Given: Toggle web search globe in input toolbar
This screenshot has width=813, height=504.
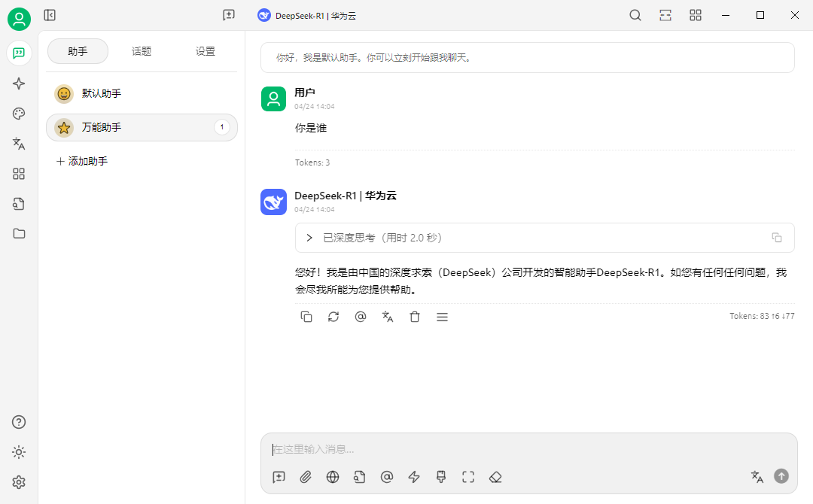Looking at the screenshot, I should (333, 477).
